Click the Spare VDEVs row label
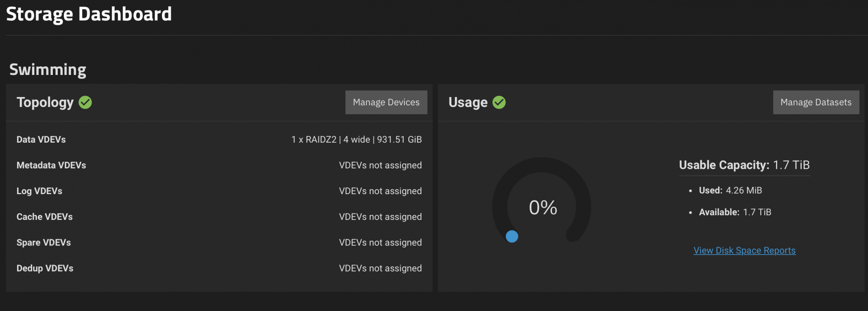 pos(43,242)
